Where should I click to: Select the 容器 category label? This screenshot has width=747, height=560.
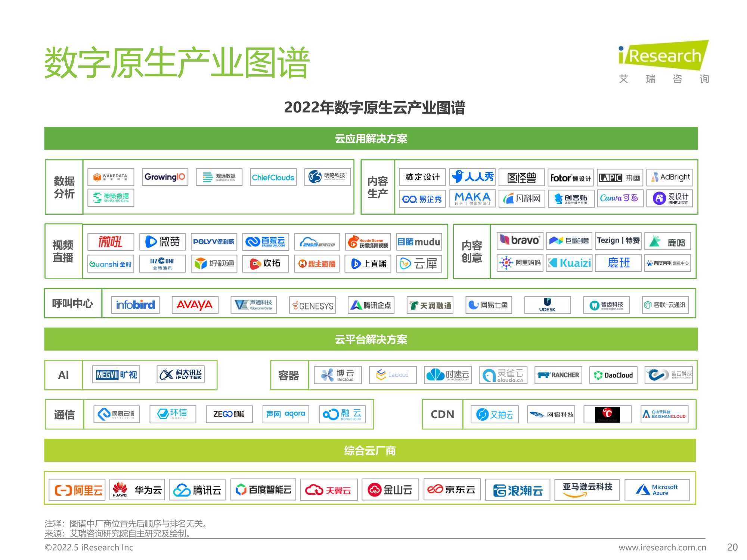coord(289,375)
